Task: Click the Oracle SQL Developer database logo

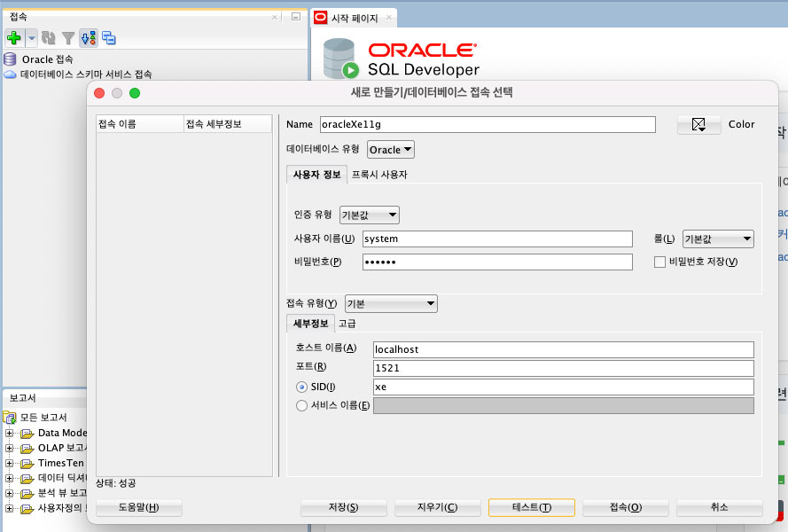Action: click(x=340, y=59)
